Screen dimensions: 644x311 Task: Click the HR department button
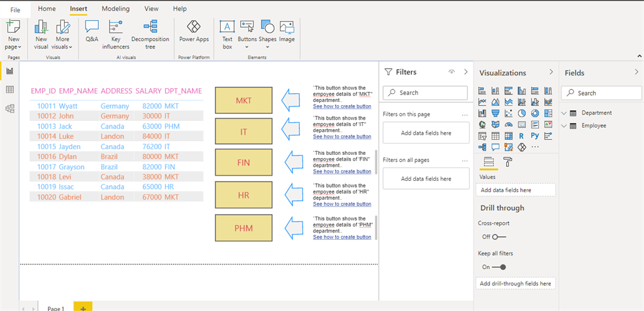243,195
